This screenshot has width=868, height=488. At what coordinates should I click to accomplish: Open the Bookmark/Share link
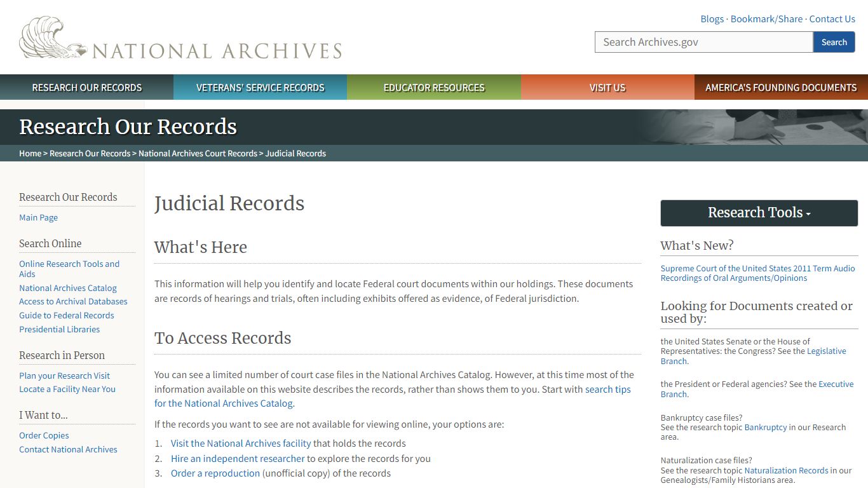pos(766,19)
